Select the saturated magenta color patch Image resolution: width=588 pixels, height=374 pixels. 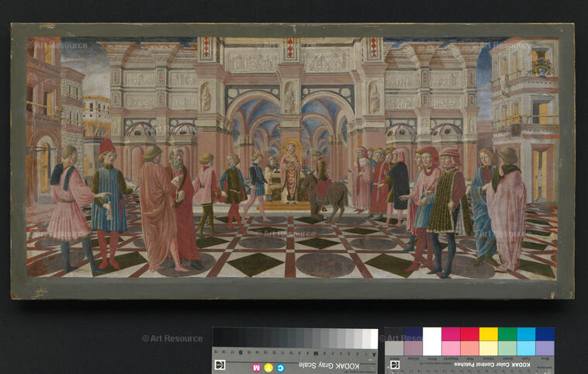click(x=451, y=334)
